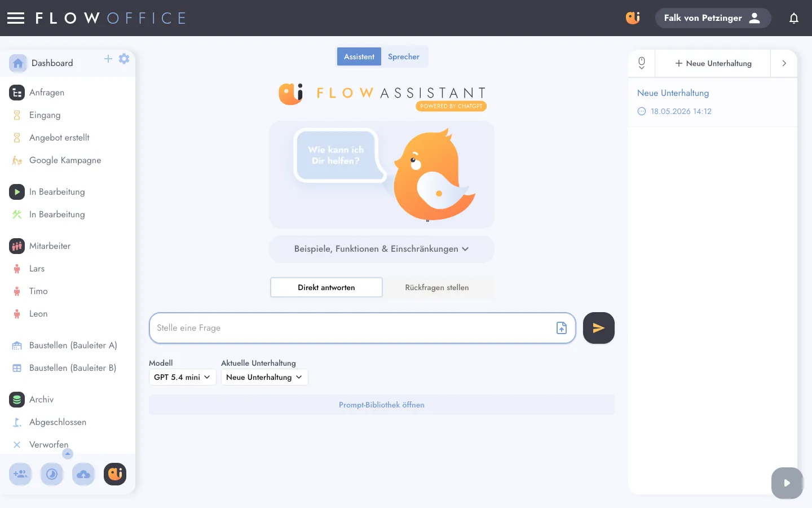
Task: Click the Dashboard home icon
Action: tap(18, 63)
